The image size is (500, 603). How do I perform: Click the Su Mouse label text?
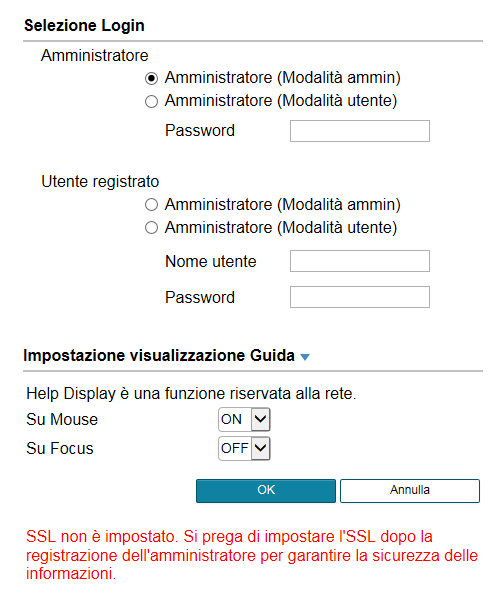pos(62,419)
